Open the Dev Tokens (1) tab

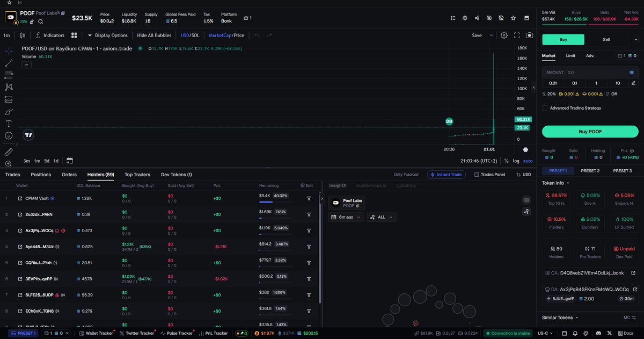point(176,175)
